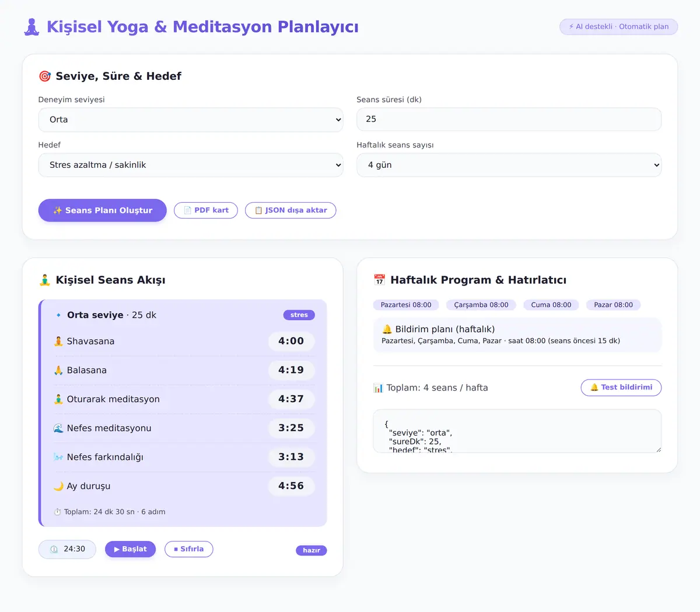Image resolution: width=700 pixels, height=612 pixels.
Task: Click the target icon beside Seviye, Süre & Hedef
Action: [x=44, y=76]
